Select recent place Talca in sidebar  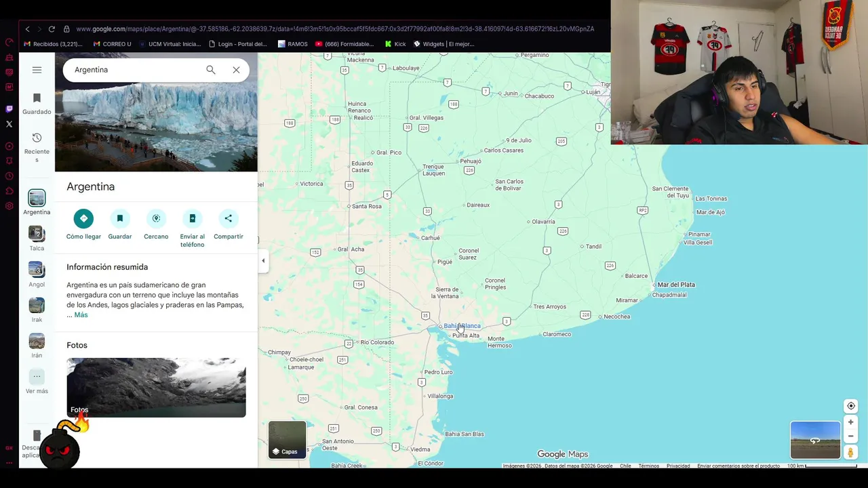click(x=37, y=239)
